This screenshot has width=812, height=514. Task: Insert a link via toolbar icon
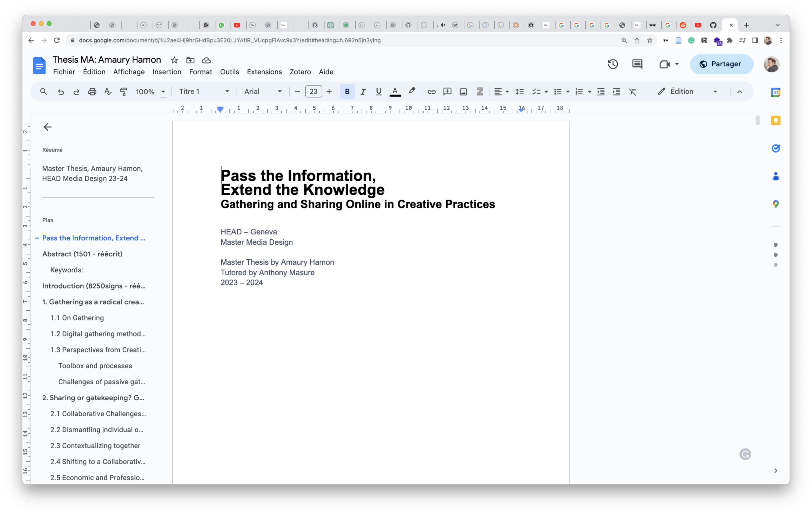431,92
